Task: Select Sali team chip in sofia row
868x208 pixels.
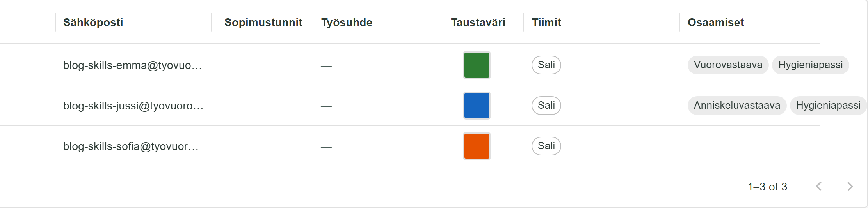Action: (x=546, y=146)
